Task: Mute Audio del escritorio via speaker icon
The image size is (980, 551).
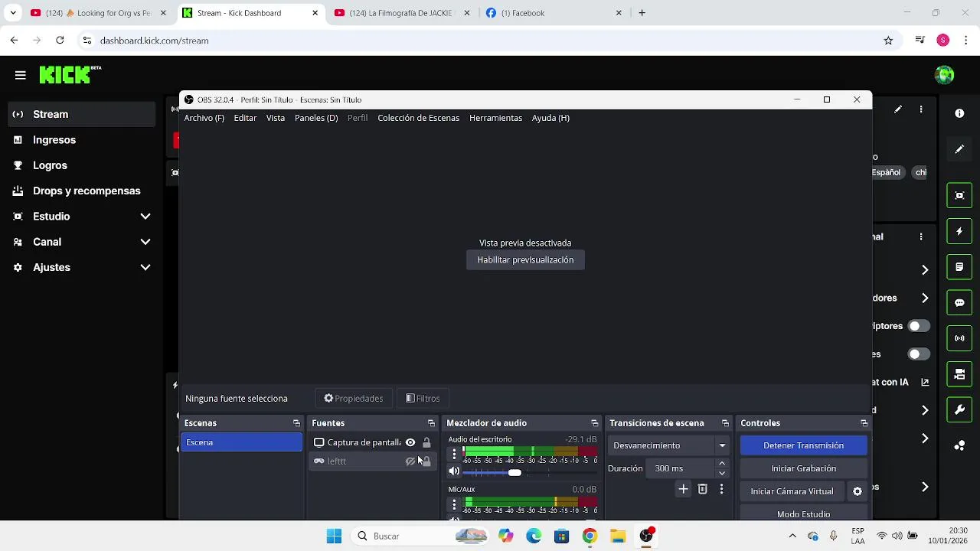Action: click(x=454, y=471)
